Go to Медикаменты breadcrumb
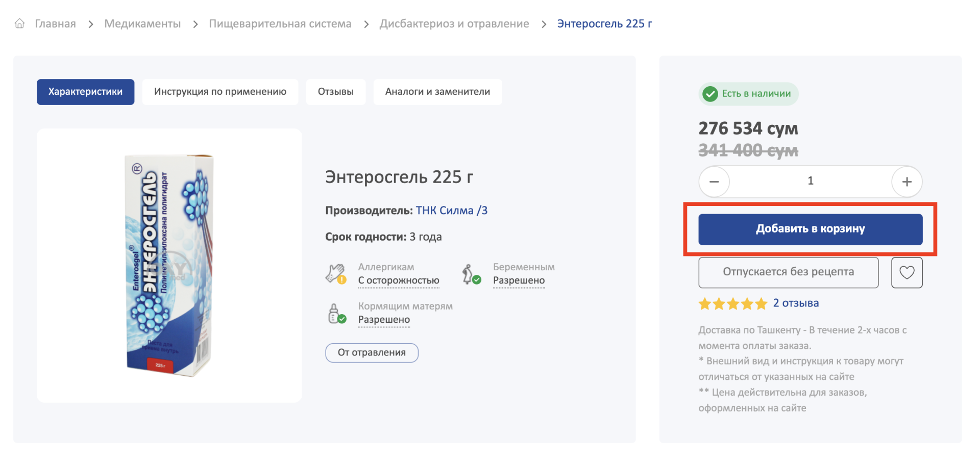980x463 pixels. tap(142, 24)
